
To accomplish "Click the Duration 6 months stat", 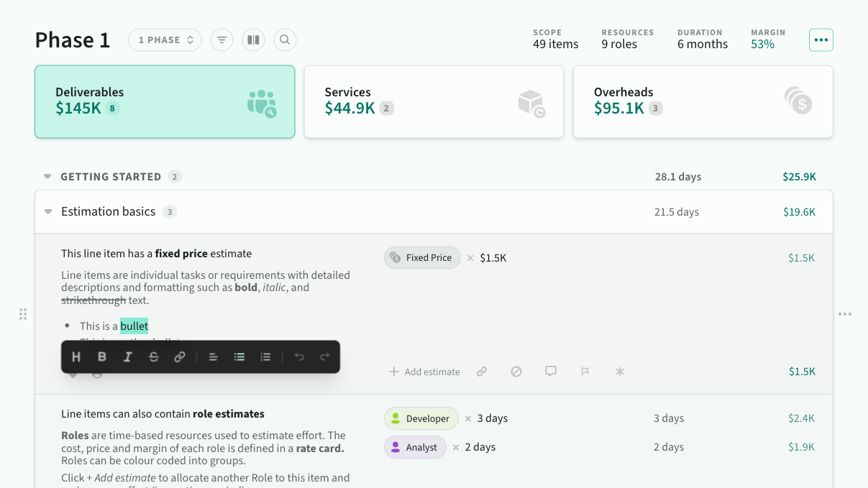I will [703, 40].
